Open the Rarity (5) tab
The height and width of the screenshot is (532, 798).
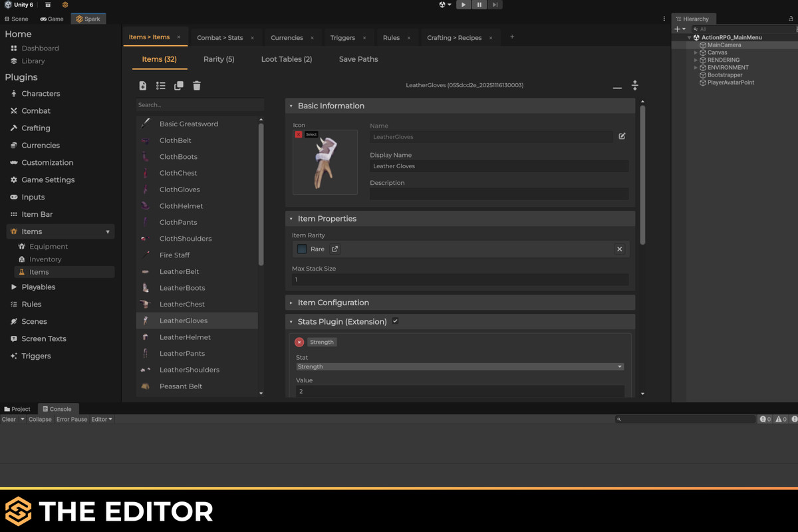[219, 59]
